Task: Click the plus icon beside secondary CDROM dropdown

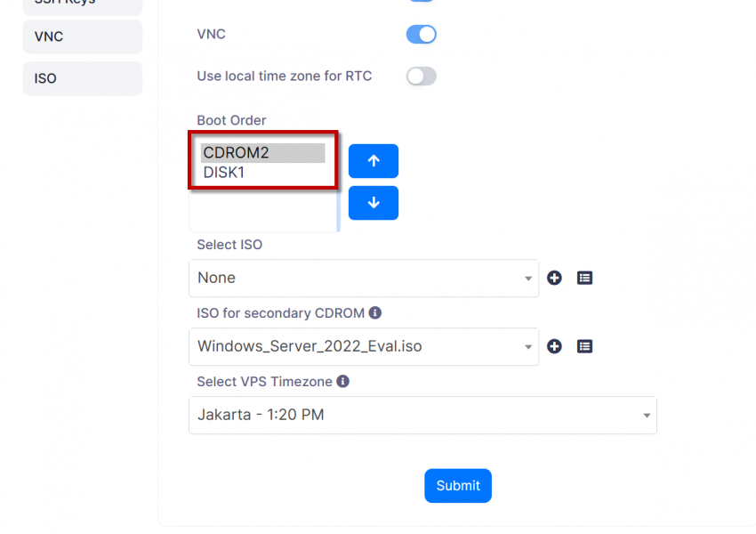Action: point(554,346)
